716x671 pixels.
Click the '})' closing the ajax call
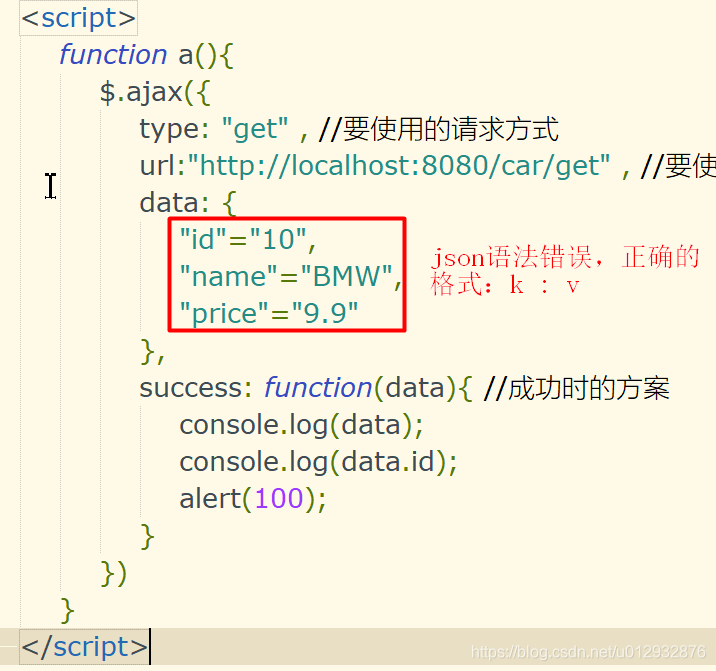click(x=114, y=574)
